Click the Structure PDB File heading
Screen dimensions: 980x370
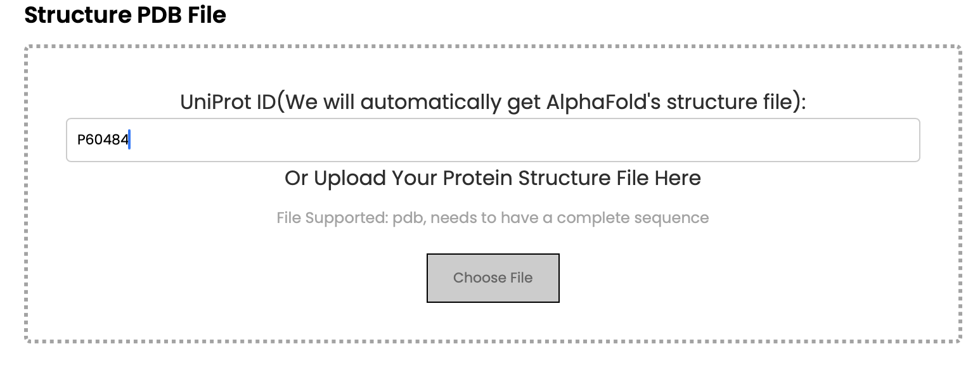point(125,15)
